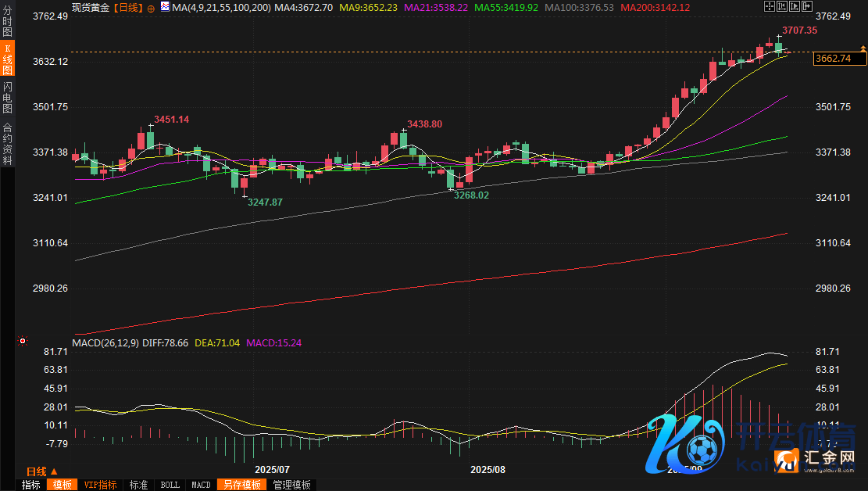Select the MACD indicator template
Image resolution: width=868 pixels, height=491 pixels.
(201, 485)
